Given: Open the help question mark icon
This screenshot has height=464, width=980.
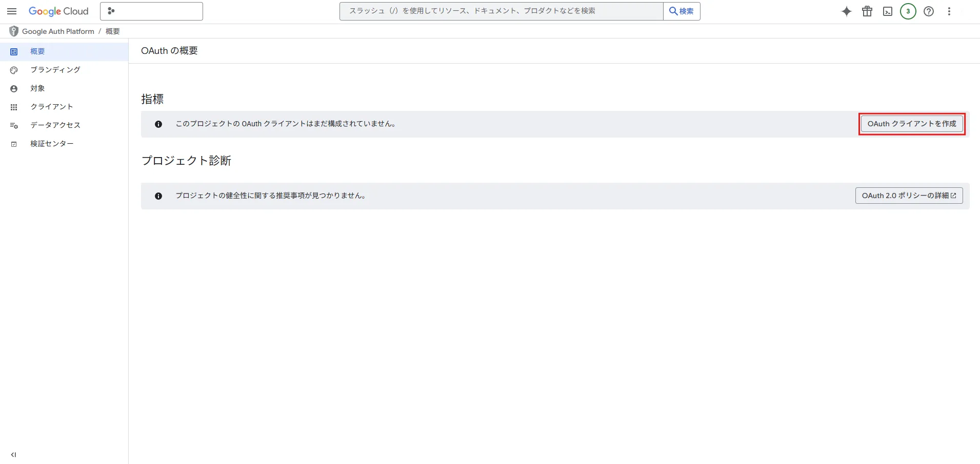Looking at the screenshot, I should [929, 11].
